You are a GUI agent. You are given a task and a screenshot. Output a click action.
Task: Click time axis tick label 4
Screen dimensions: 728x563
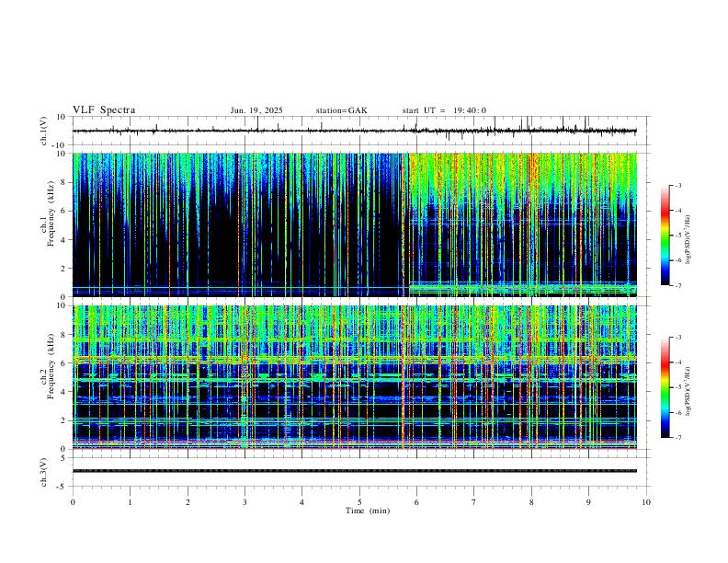(301, 502)
